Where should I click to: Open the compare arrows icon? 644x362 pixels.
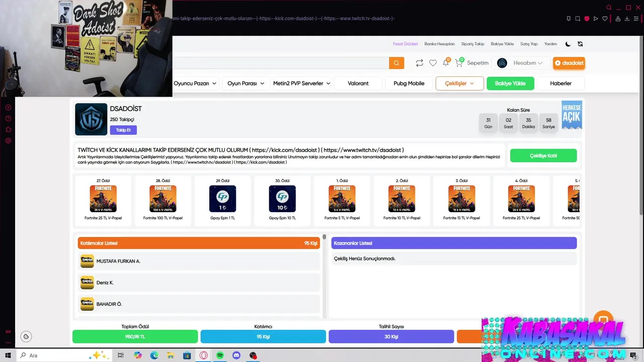(419, 63)
